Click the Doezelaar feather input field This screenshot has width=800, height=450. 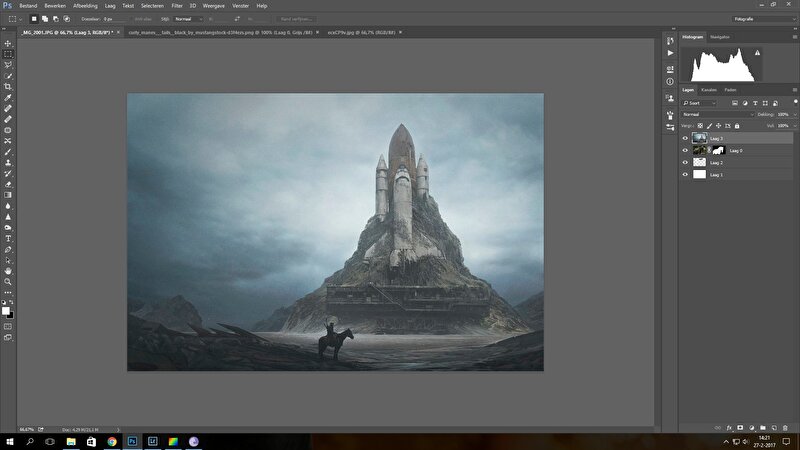tap(113, 19)
